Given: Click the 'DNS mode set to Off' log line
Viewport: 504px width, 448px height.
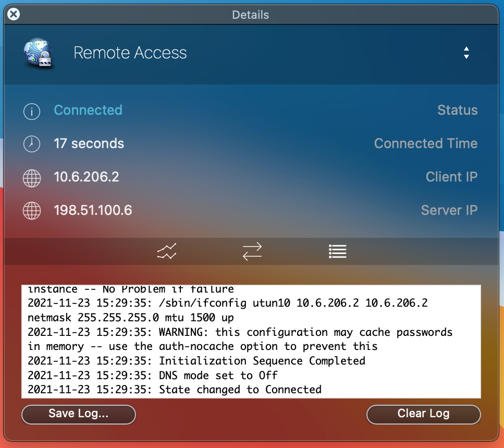Looking at the screenshot, I should click(x=153, y=375).
